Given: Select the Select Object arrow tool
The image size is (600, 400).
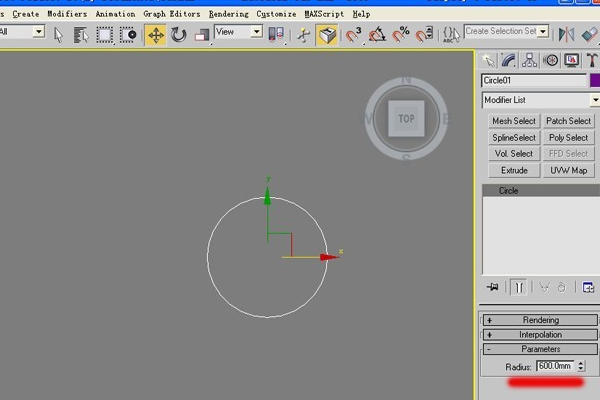Looking at the screenshot, I should click(59, 35).
